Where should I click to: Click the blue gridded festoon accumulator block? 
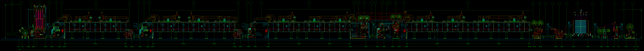(x=580, y=27)
